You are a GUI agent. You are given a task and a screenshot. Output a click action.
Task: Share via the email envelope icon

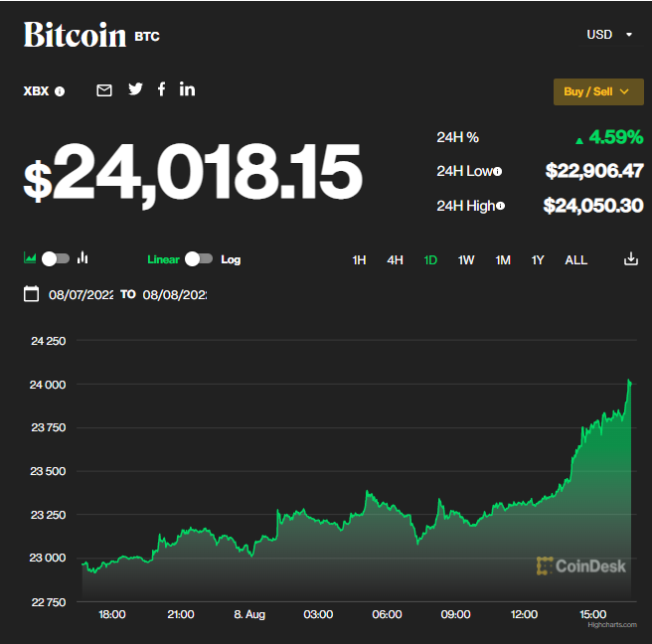pyautogui.click(x=104, y=90)
